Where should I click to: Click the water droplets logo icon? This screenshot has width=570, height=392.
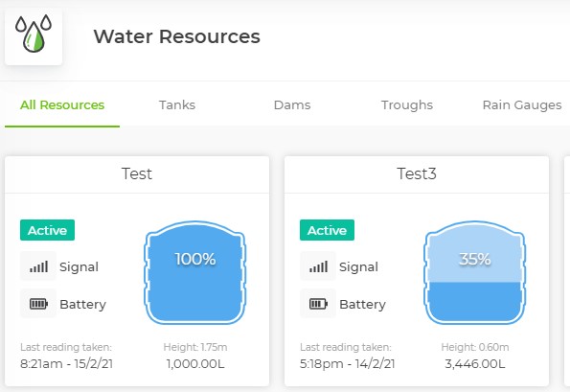coord(34,34)
